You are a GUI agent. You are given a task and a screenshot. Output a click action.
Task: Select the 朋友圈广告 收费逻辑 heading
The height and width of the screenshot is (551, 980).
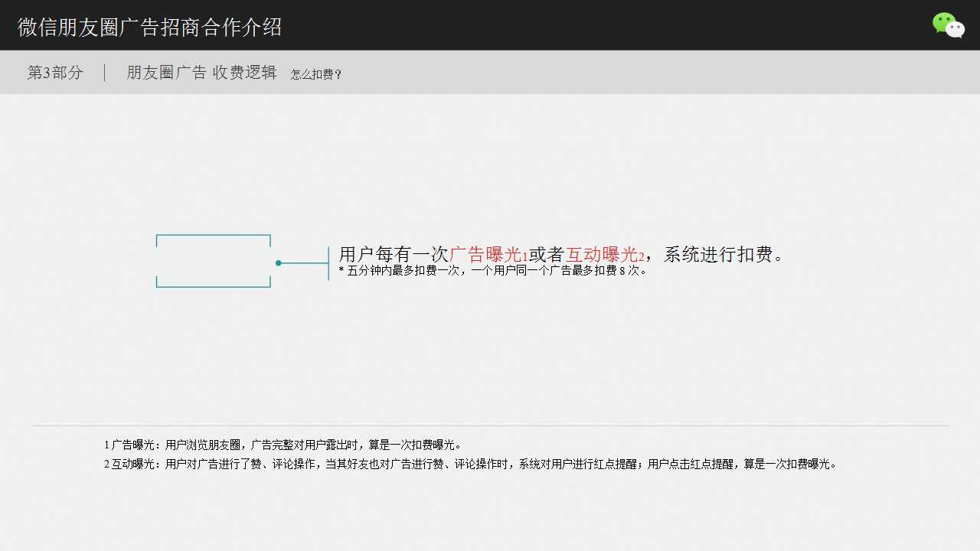201,72
